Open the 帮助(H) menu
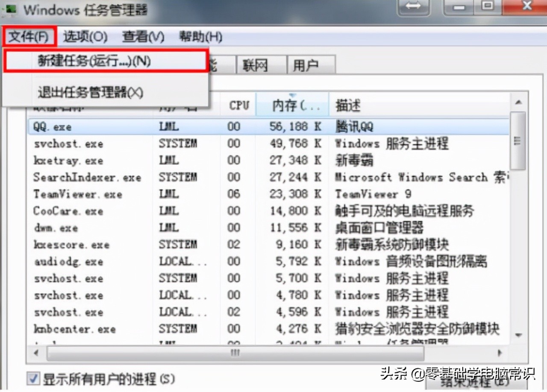The width and height of the screenshot is (547, 392). (199, 37)
